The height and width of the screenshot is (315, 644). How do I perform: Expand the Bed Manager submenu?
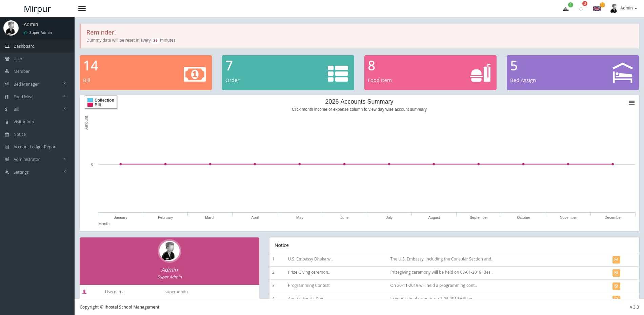26,84
